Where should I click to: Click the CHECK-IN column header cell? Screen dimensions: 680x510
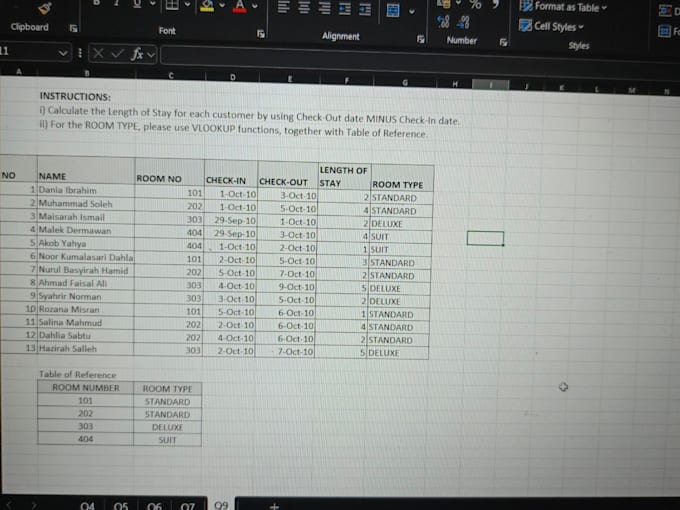(231, 173)
